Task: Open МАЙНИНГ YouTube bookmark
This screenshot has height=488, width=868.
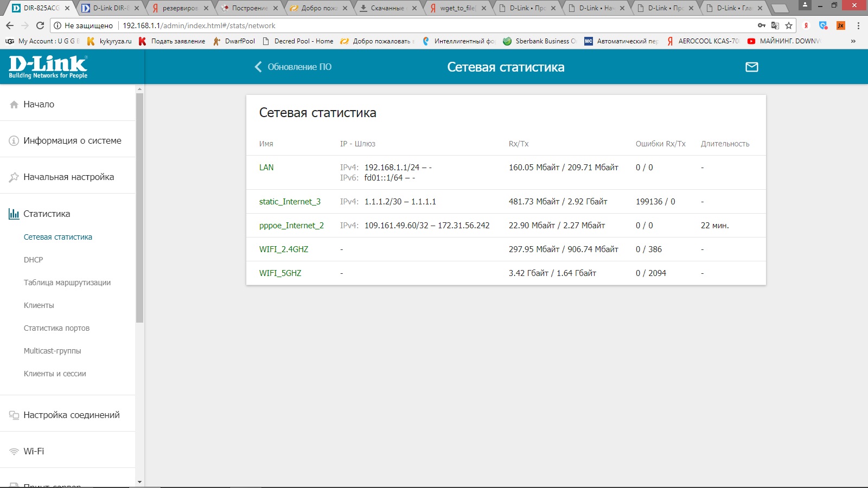Action: (784, 41)
